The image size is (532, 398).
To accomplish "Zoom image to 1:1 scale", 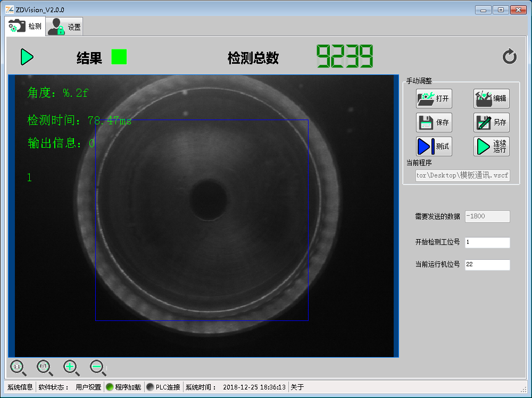I will click(x=18, y=368).
